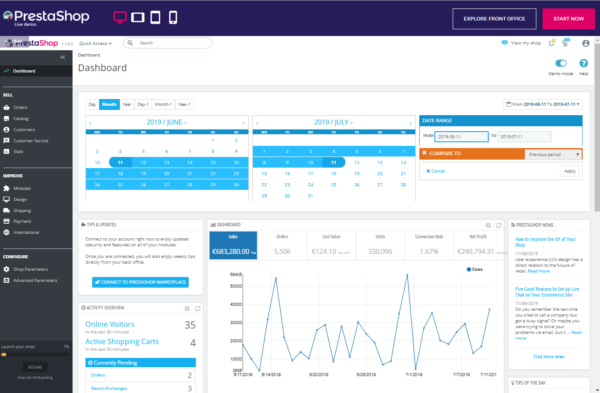This screenshot has height=393, width=600.
Task: Open the 2019 / JUNE month selector
Action: (166, 122)
